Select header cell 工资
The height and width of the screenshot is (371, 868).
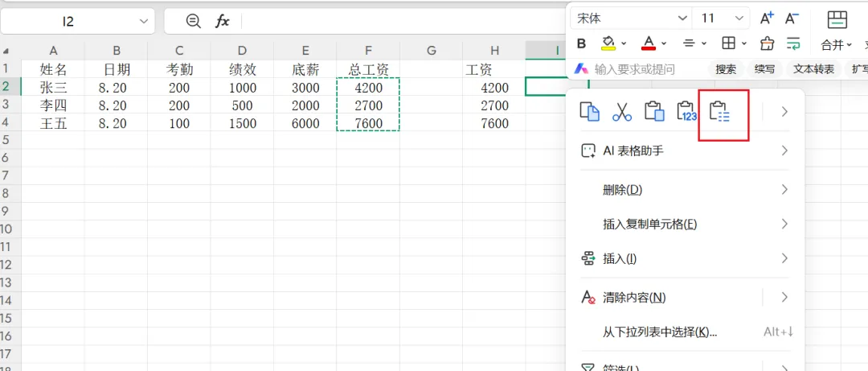[494, 69]
